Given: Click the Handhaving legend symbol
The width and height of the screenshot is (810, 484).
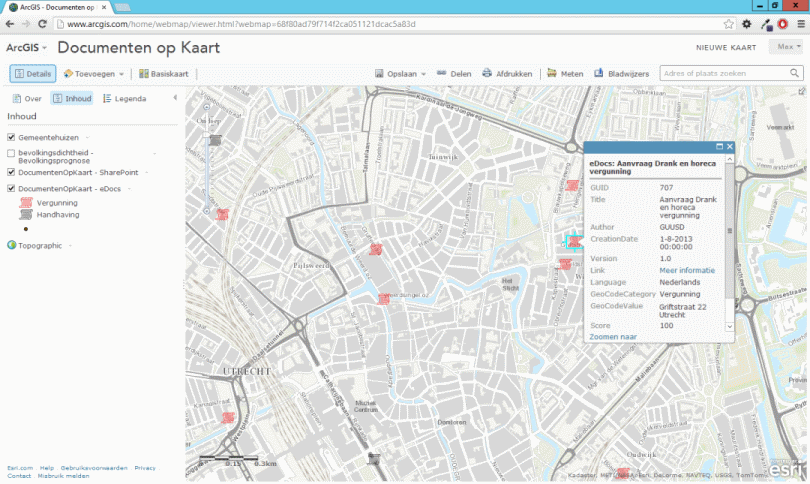Looking at the screenshot, I should 26,214.
